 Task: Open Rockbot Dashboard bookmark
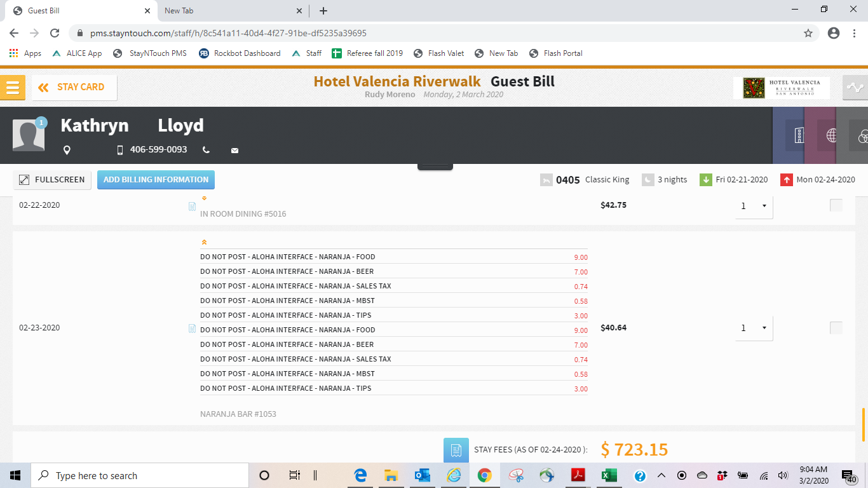(x=240, y=53)
